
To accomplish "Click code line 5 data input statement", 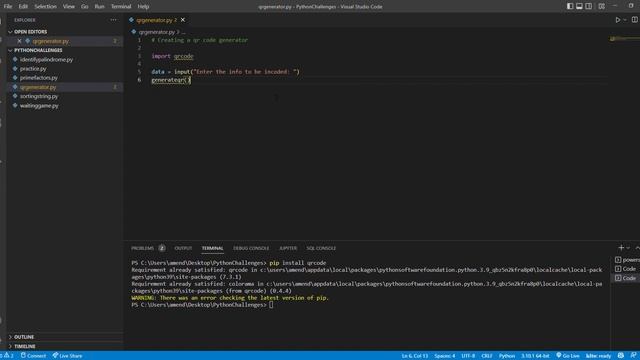I will pyautogui.click(x=225, y=72).
